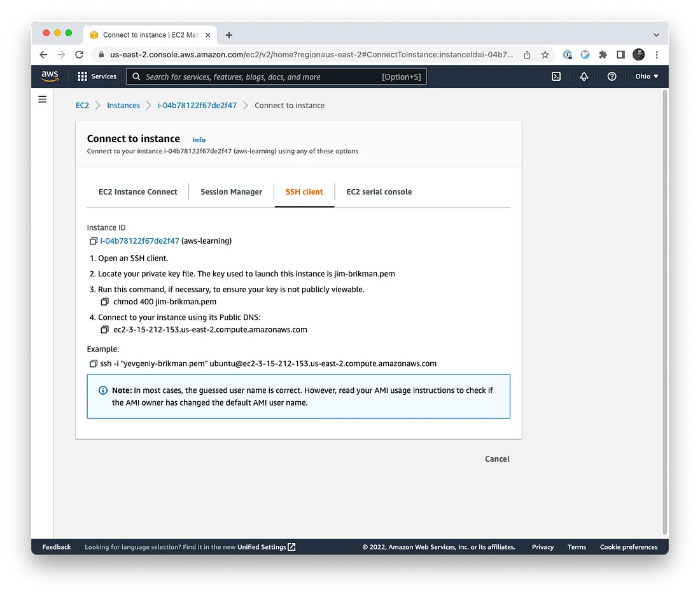The height and width of the screenshot is (596, 700).
Task: Click the chmod 400 jim-brikman.pem text
Action: pos(165,302)
